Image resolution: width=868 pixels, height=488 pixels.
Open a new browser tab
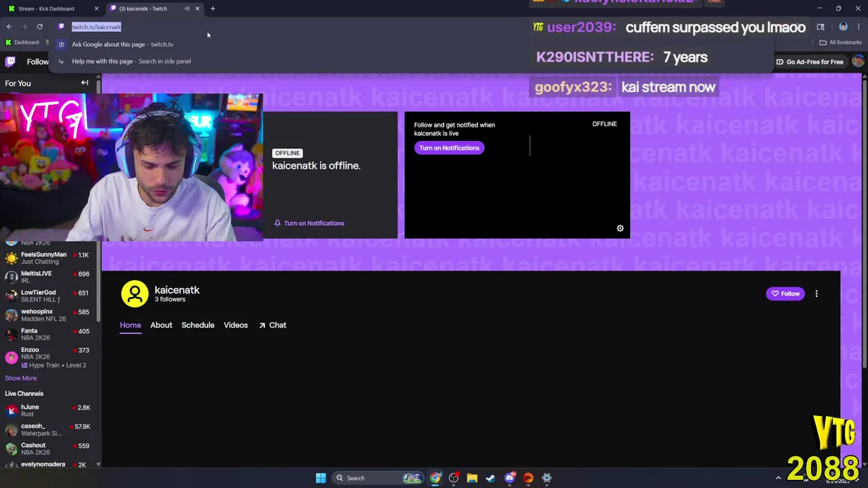[x=212, y=9]
